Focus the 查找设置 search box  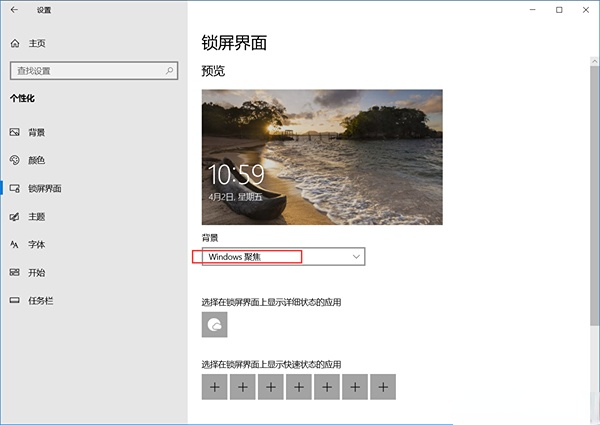tap(94, 71)
